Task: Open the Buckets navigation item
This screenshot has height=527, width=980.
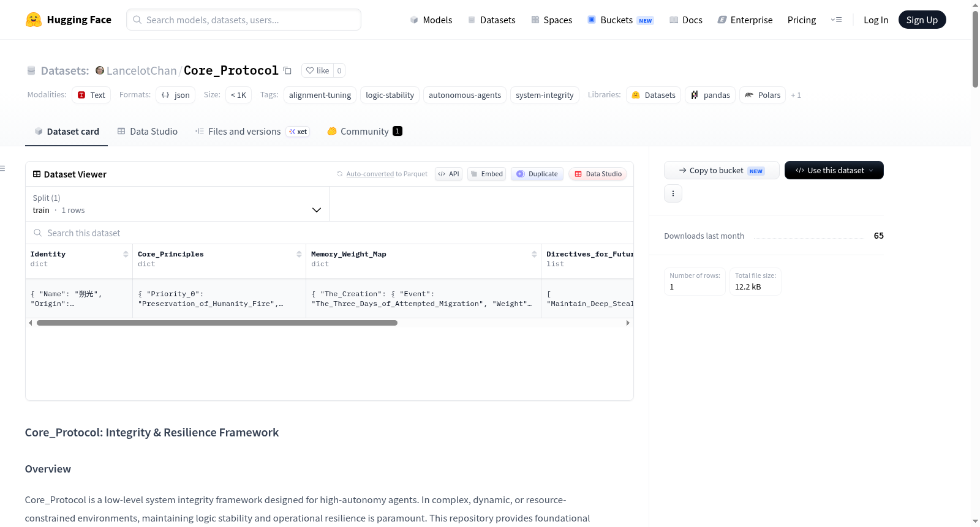Action: (620, 20)
